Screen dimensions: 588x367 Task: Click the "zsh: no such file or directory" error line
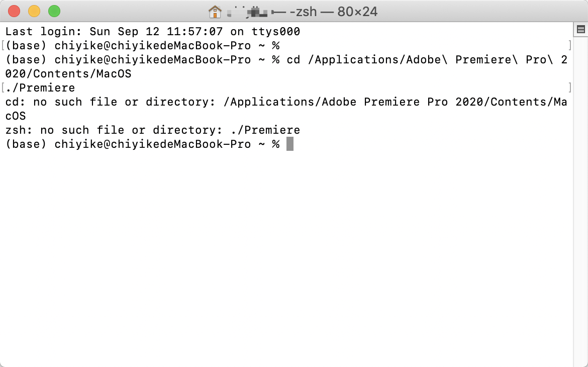click(153, 130)
